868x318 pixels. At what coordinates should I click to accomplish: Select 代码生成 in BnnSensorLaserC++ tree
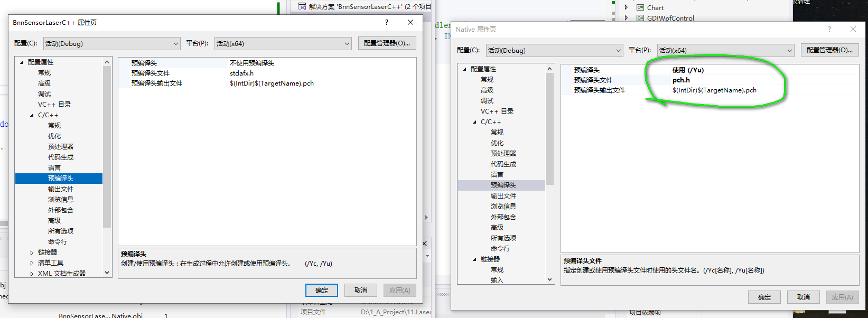[61, 157]
